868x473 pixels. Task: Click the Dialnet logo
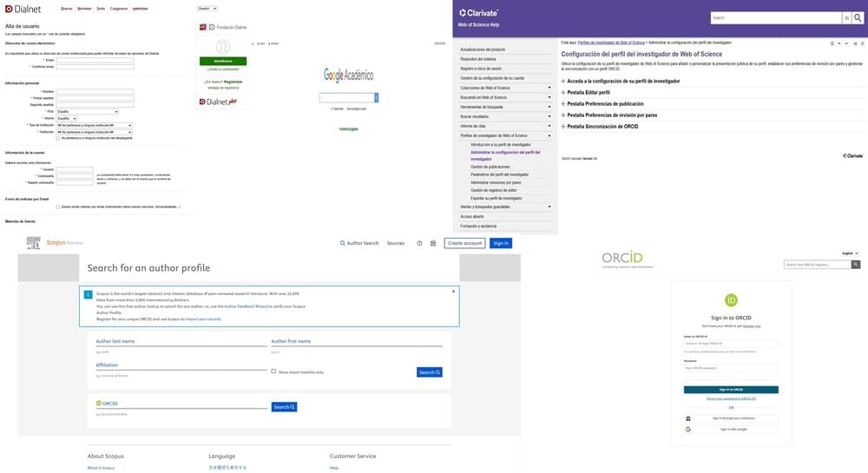(23, 9)
